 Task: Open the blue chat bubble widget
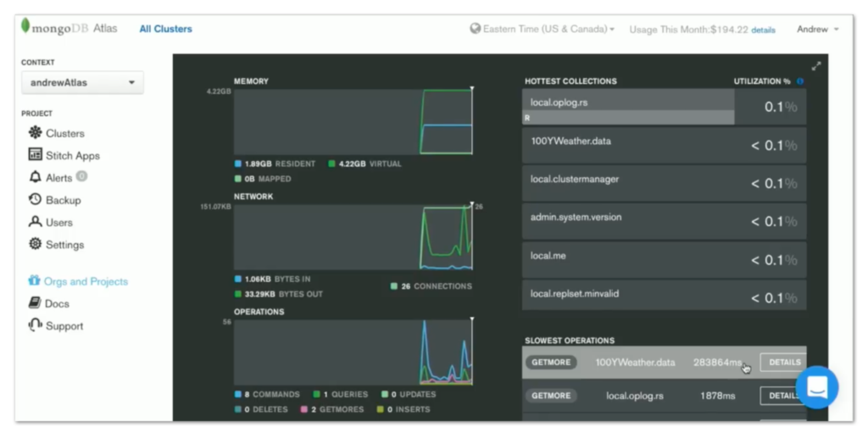[x=817, y=387]
